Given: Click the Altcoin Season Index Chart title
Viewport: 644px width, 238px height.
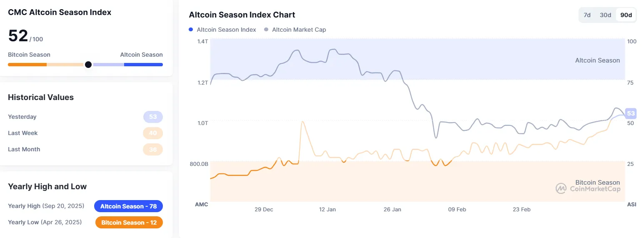Looking at the screenshot, I should (x=242, y=15).
